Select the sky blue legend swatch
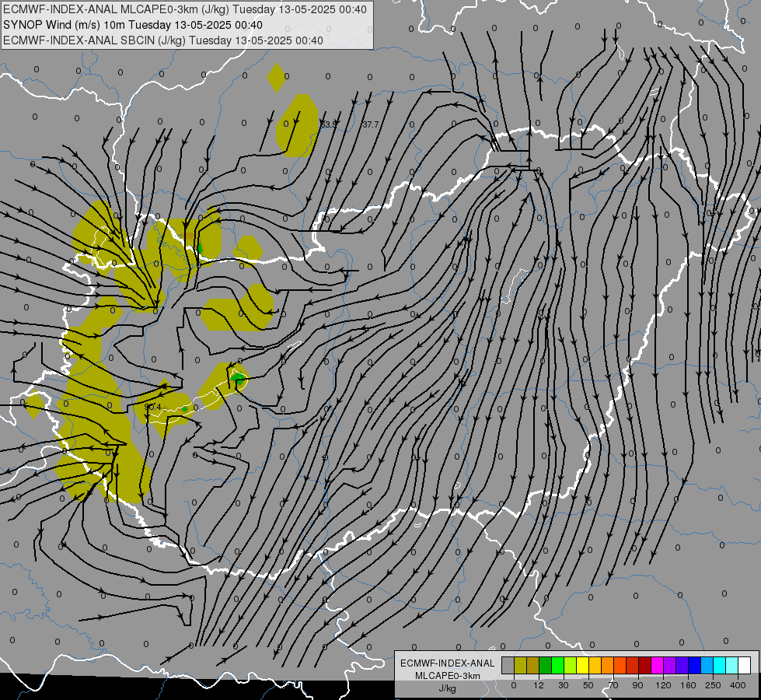Viewport: 761px width, 700px height. pos(707,665)
